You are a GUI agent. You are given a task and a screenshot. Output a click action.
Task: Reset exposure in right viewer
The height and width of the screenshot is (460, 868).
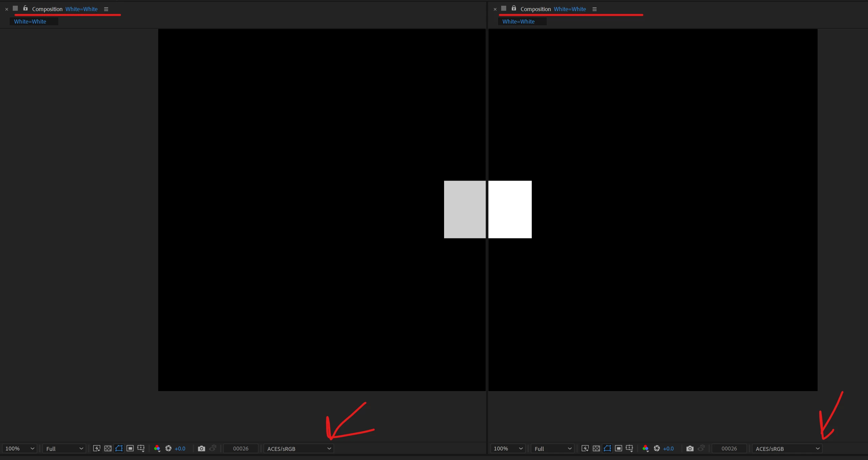coord(657,449)
